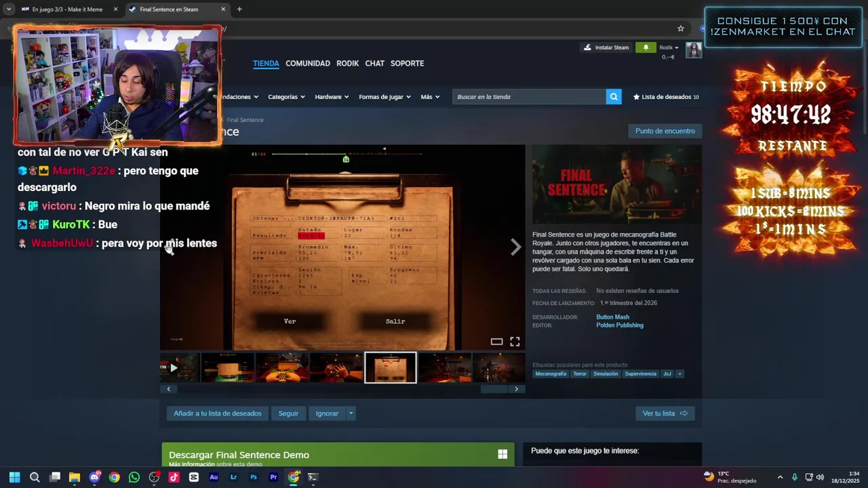Open Windows taskbar search
This screenshot has height=488, width=868.
pyautogui.click(x=35, y=477)
